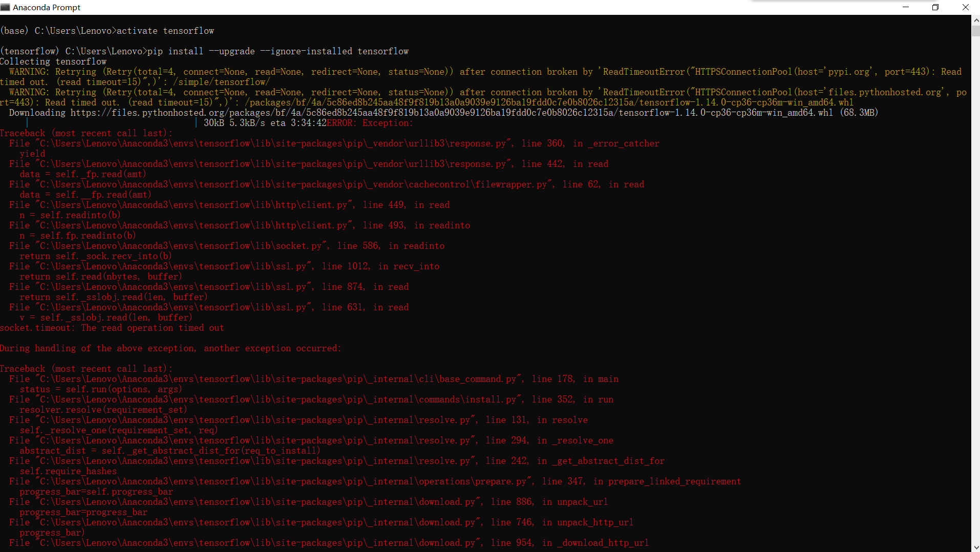
Task: Click the Anaconda Prompt title bar icon
Action: pos(6,7)
